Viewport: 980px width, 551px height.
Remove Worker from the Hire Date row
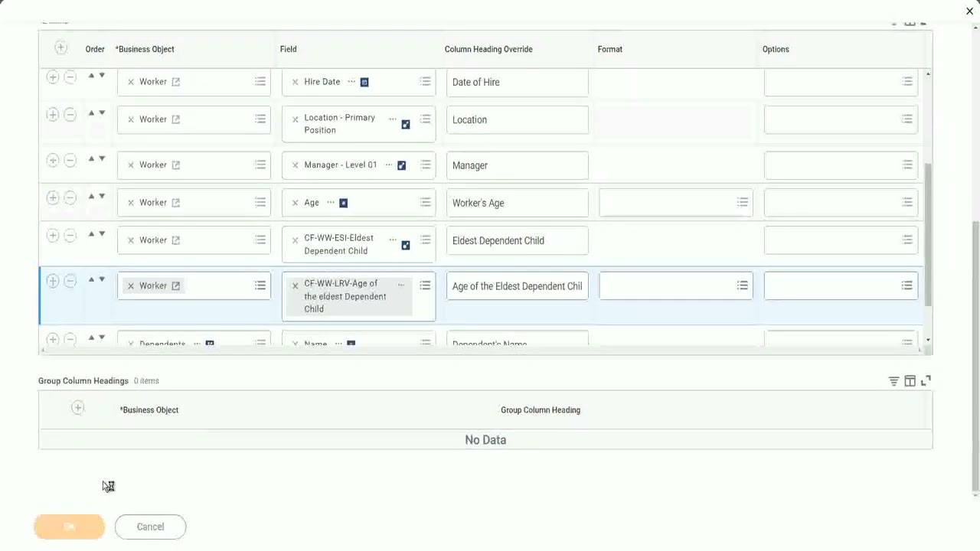click(131, 82)
